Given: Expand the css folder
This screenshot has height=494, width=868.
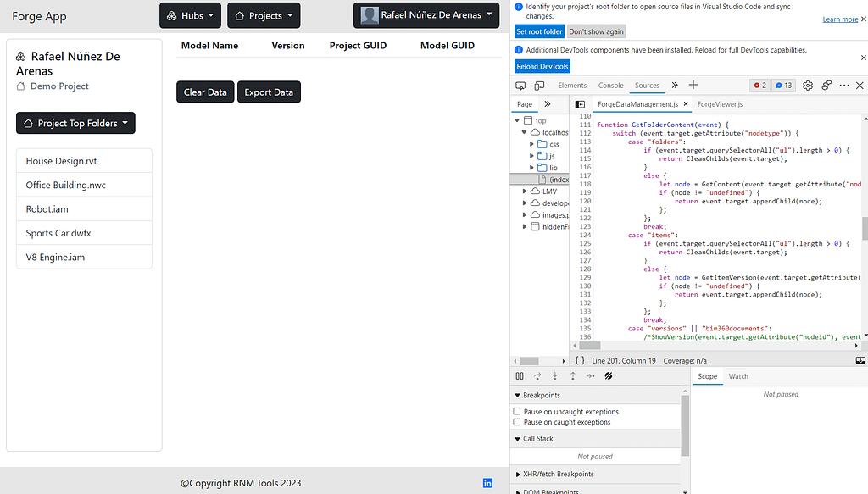Looking at the screenshot, I should coord(532,144).
